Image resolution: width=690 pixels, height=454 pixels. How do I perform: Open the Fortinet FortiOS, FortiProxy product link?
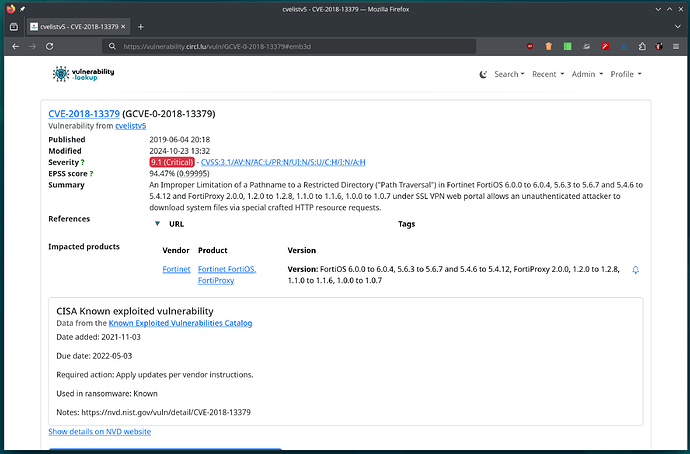pos(227,275)
